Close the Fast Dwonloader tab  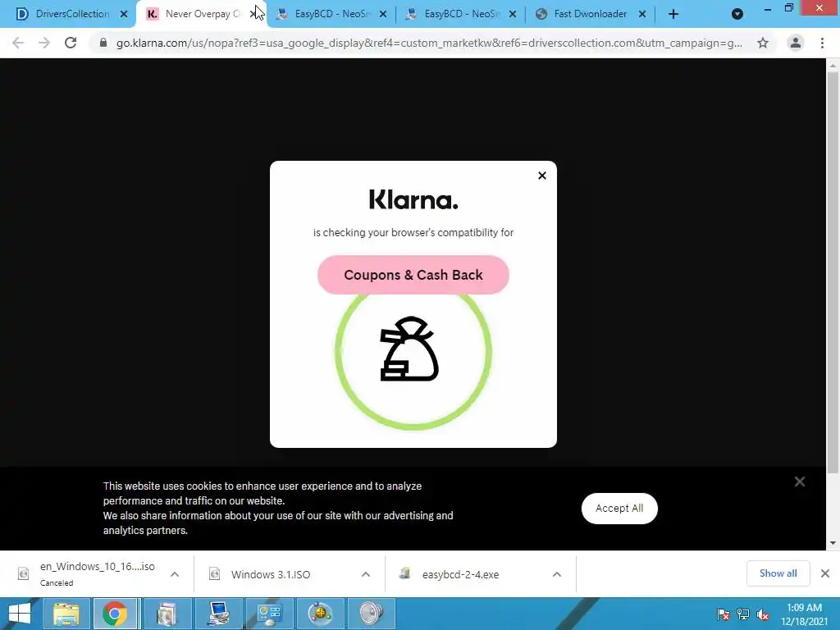[x=642, y=15]
